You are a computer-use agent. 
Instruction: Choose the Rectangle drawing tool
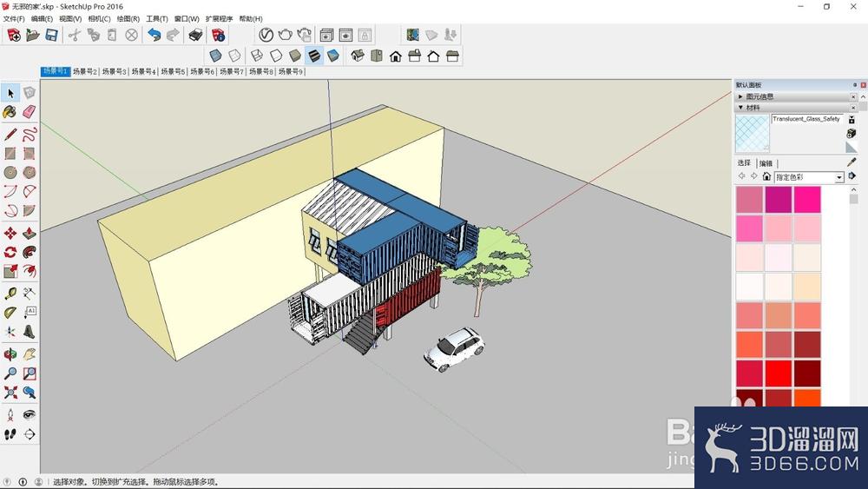[x=10, y=153]
